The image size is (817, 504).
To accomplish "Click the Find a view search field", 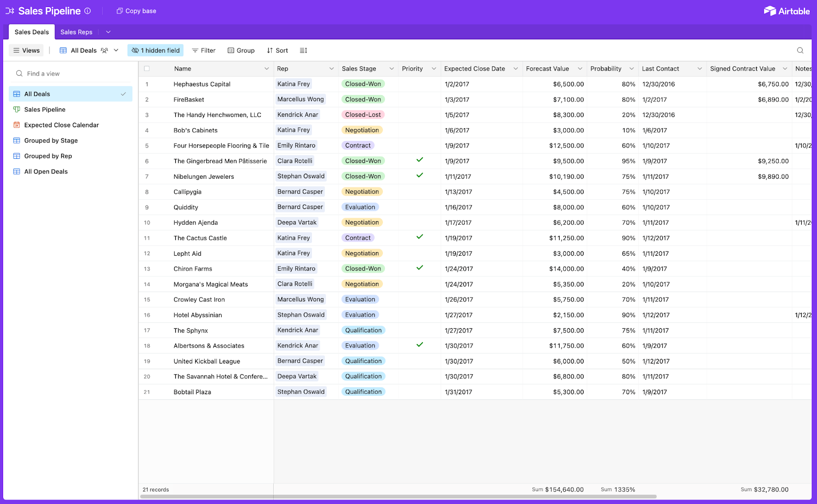I will click(x=70, y=74).
